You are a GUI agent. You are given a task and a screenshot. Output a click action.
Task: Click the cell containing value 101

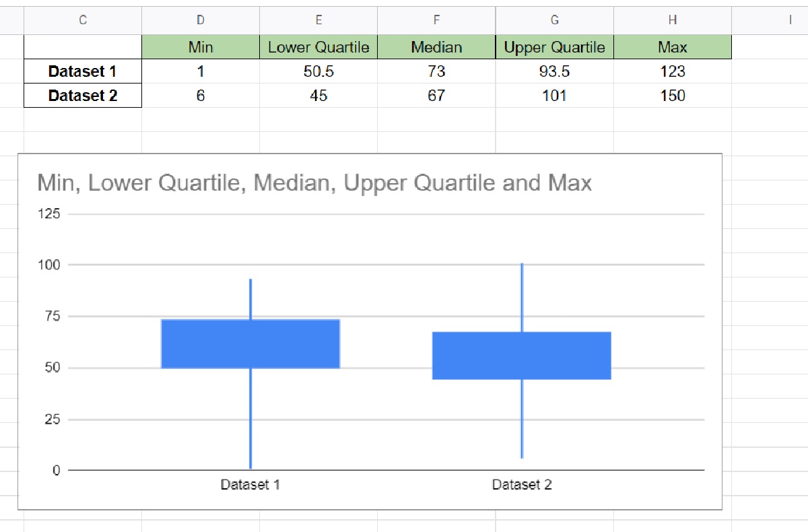[x=555, y=96]
